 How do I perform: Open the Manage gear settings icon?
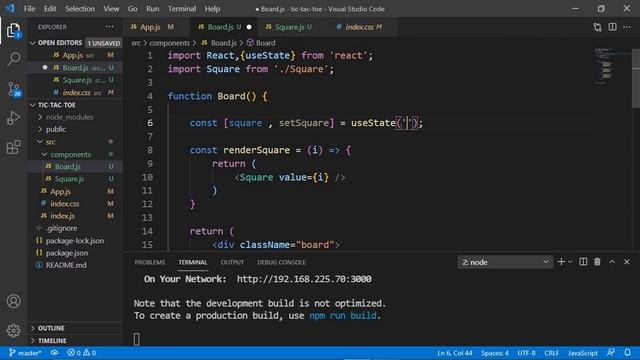click(x=13, y=330)
